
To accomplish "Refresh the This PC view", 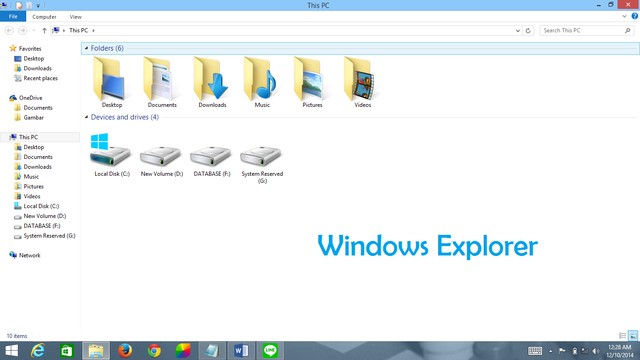I will (x=528, y=30).
